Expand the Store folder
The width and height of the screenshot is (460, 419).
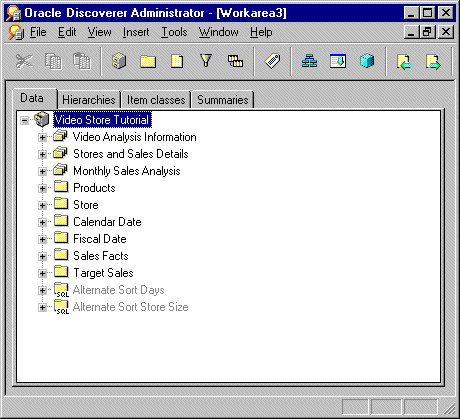coord(42,205)
